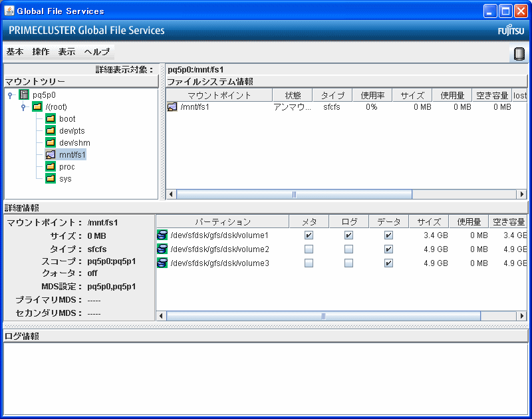
Task: Select mnt/fs1 in mount tree
Action: [x=72, y=155]
